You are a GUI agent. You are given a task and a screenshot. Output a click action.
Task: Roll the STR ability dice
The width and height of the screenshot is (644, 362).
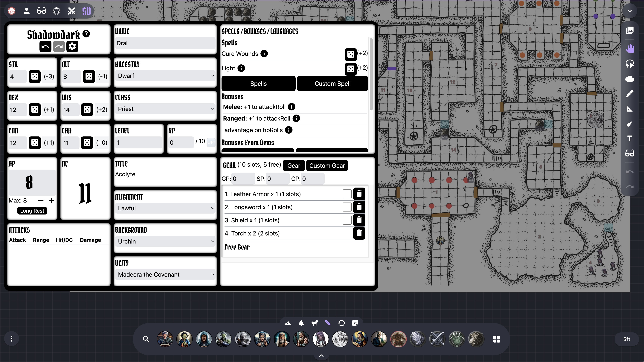(34, 76)
